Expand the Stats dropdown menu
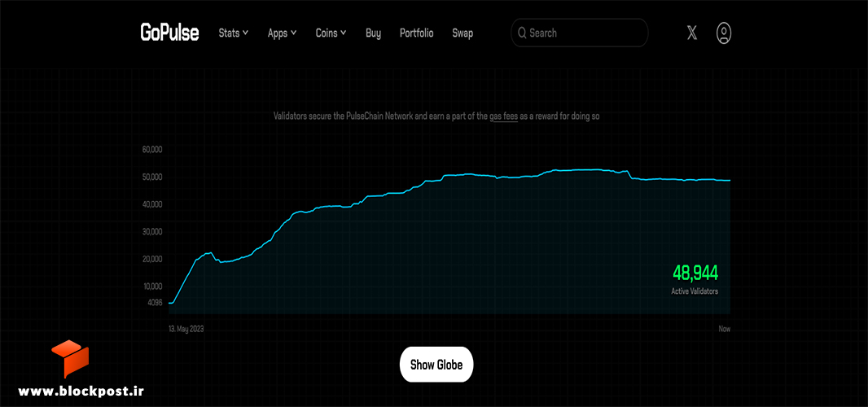Screen dimensions: 868x407 coord(234,33)
